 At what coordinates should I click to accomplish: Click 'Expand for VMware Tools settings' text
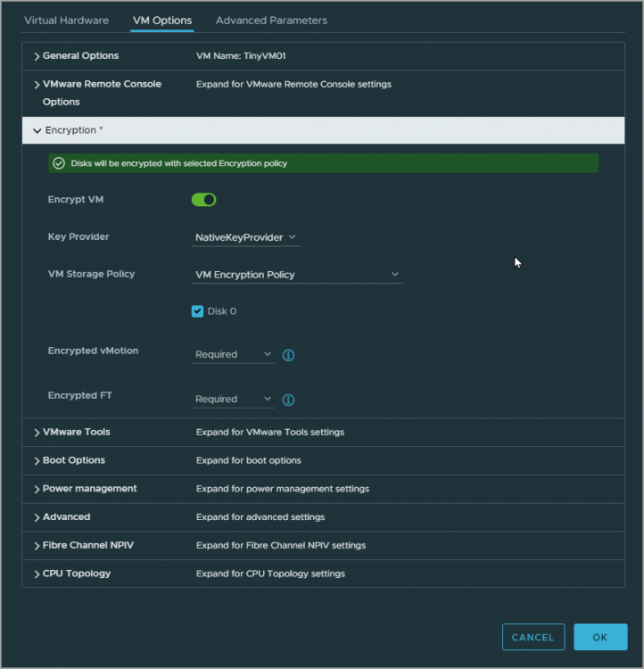[x=270, y=433]
